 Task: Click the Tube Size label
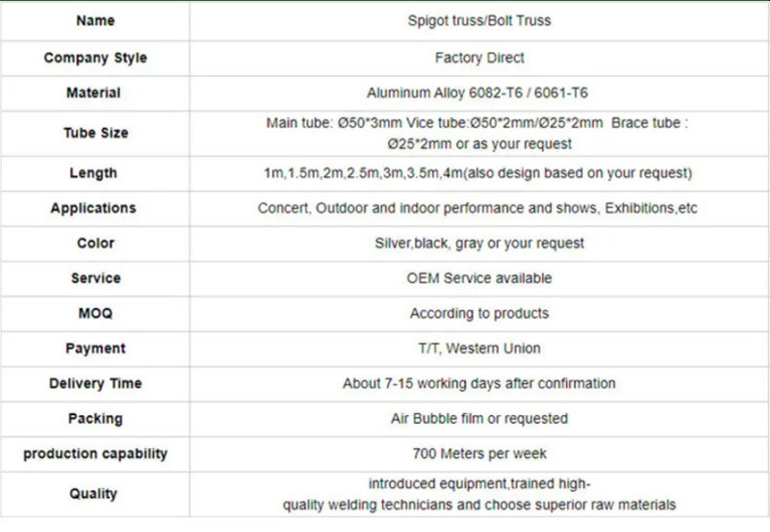pos(96,133)
